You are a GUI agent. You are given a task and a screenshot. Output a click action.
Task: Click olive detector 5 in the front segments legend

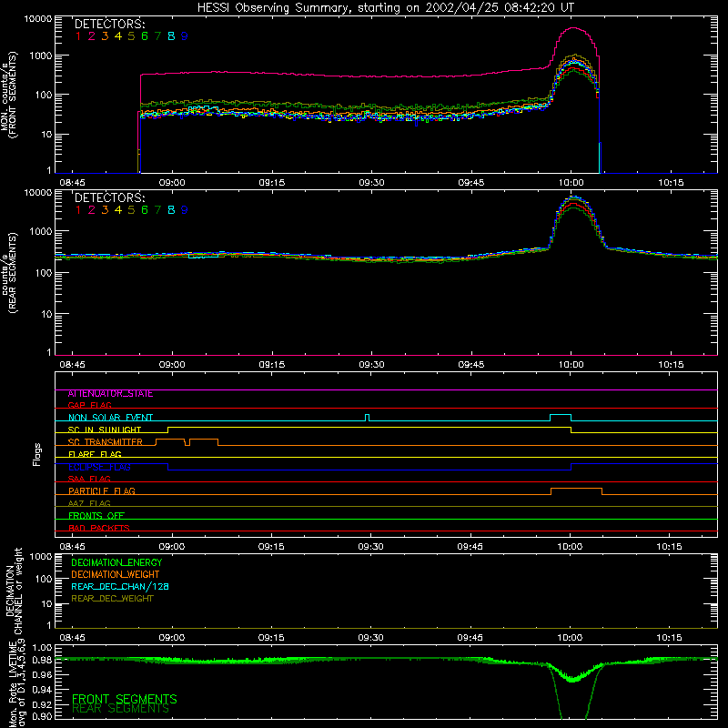click(x=131, y=36)
